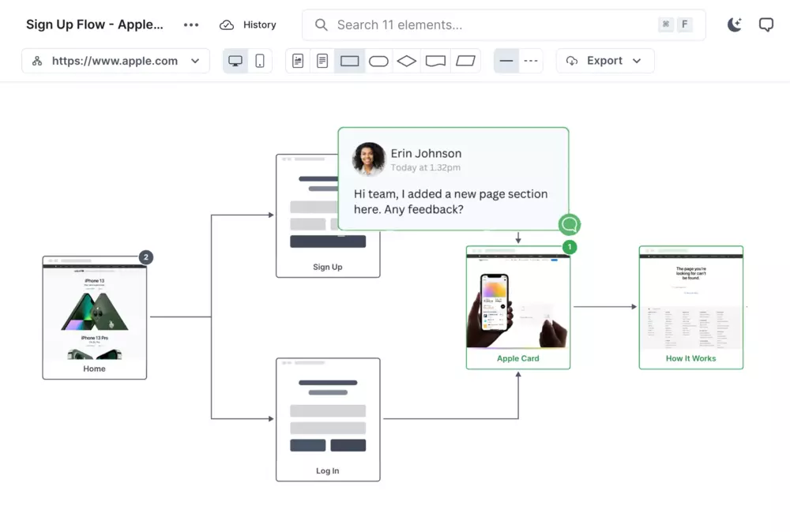Select the page-with-image element tool

(298, 61)
